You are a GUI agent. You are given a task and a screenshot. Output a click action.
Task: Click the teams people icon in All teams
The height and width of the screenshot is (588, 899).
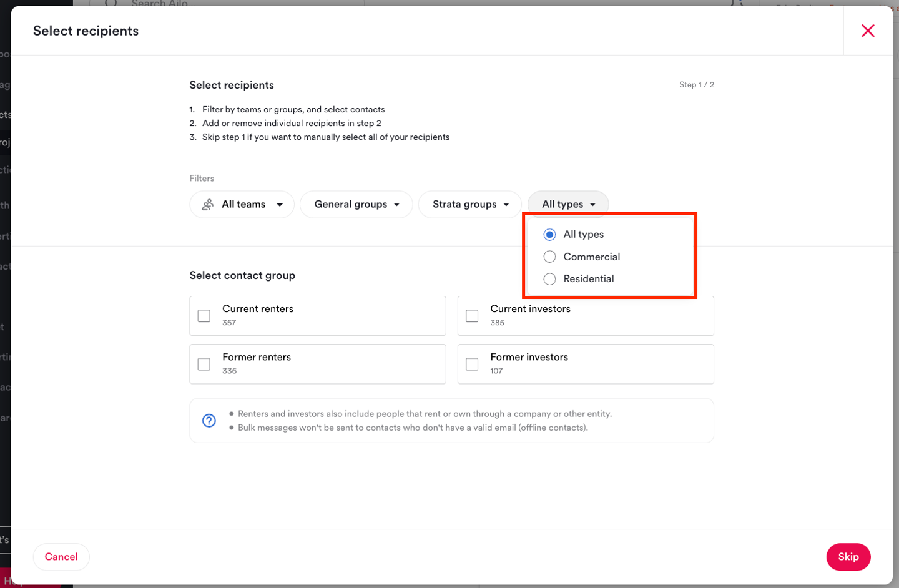[208, 205]
